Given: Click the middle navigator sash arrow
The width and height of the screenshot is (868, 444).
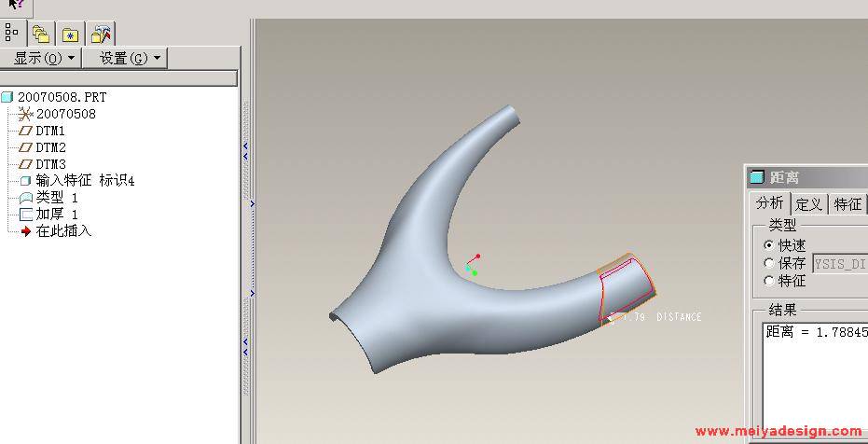Looking at the screenshot, I should [252, 203].
